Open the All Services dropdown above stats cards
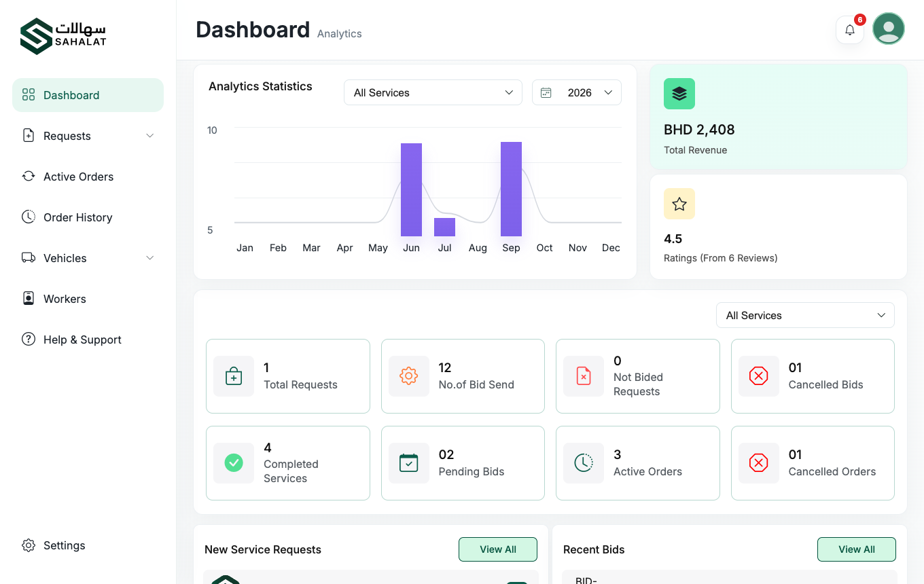This screenshot has width=924, height=584. (x=805, y=315)
